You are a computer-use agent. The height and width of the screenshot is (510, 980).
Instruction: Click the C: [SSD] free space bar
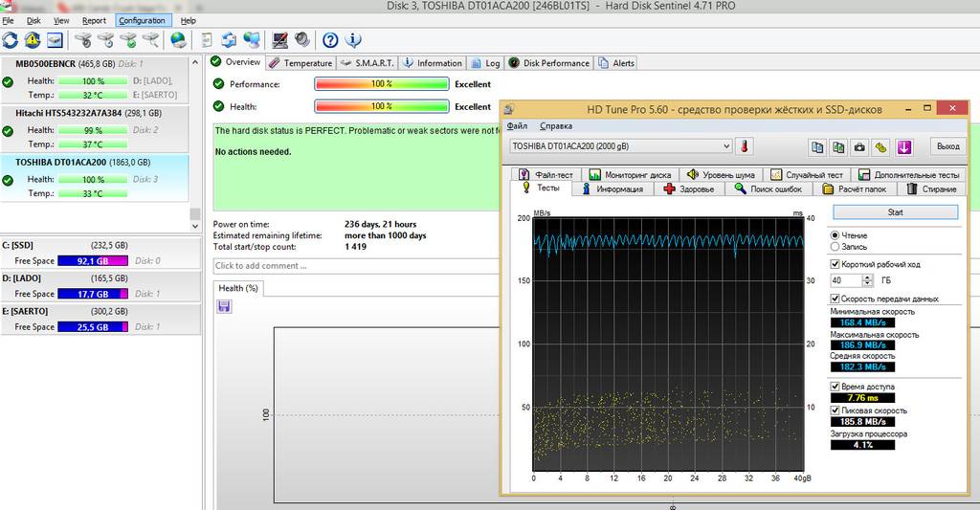click(93, 260)
